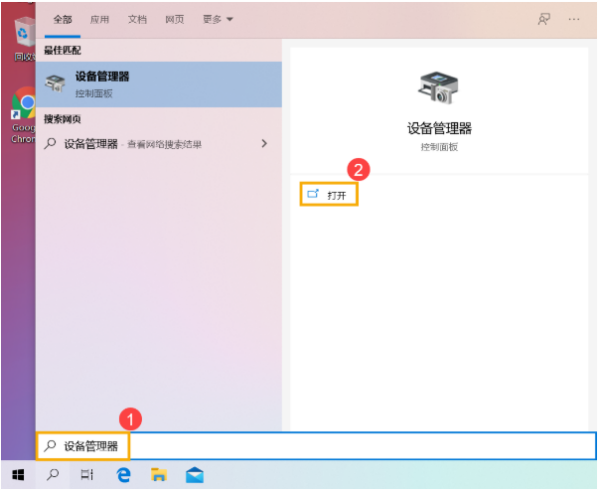Image resolution: width=600 pixels, height=492 pixels.
Task: Select the 设备管理器 best match result
Action: [159, 84]
